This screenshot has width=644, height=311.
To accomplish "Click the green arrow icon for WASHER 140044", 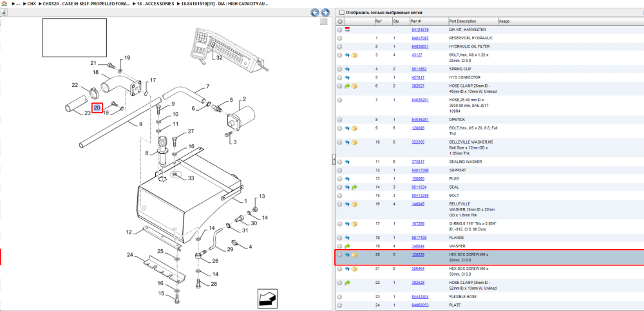I will [347, 246].
